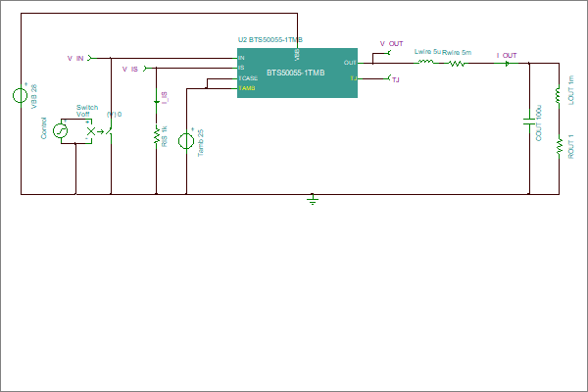The width and height of the screenshot is (588, 392).
Task: Select the Tamb 25 source symbol
Action: (186, 141)
